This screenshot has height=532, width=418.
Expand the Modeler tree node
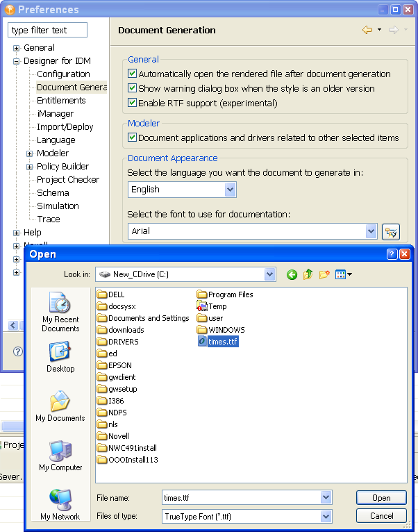(30, 153)
